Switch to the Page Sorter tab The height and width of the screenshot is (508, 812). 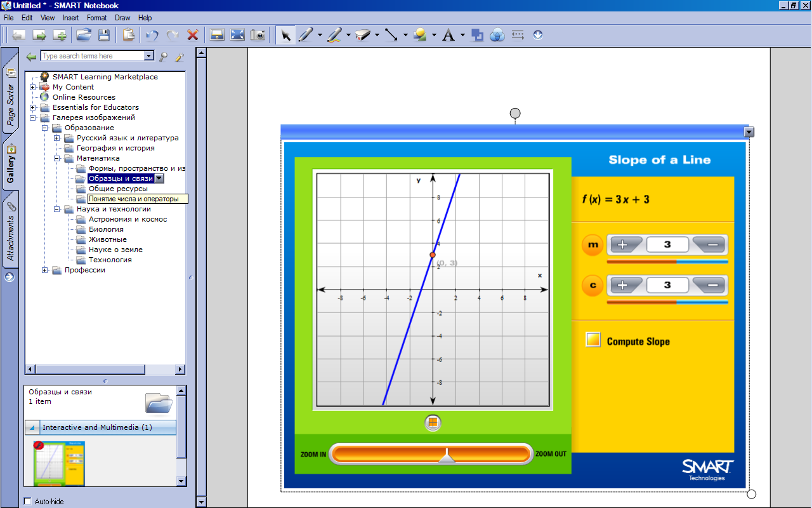pyautogui.click(x=11, y=97)
